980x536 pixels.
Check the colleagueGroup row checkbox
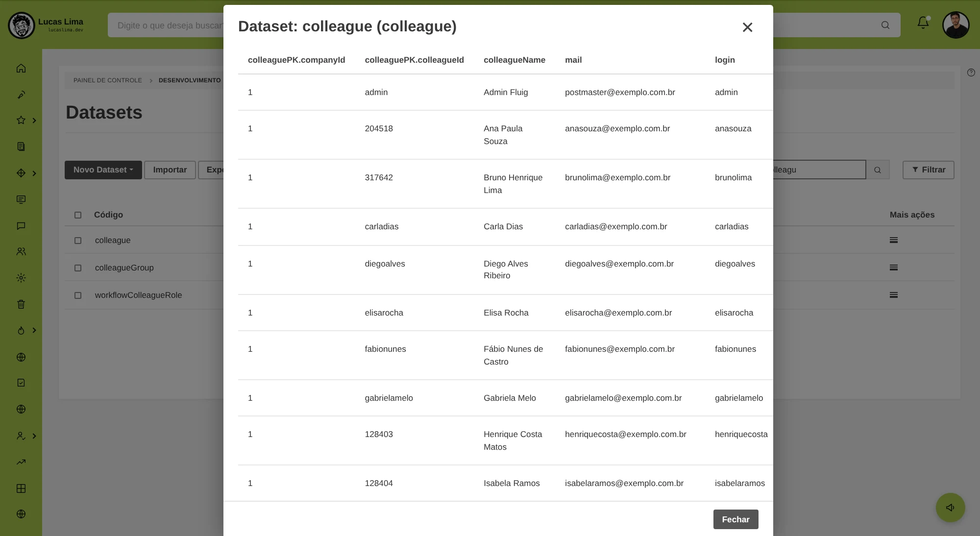[x=78, y=268]
